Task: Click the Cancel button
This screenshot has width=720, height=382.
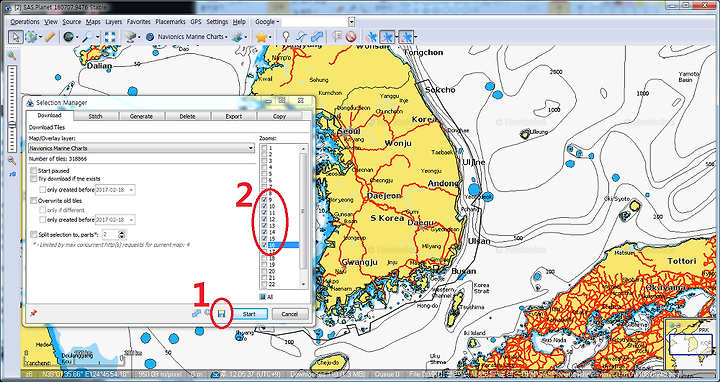Action: 290,314
